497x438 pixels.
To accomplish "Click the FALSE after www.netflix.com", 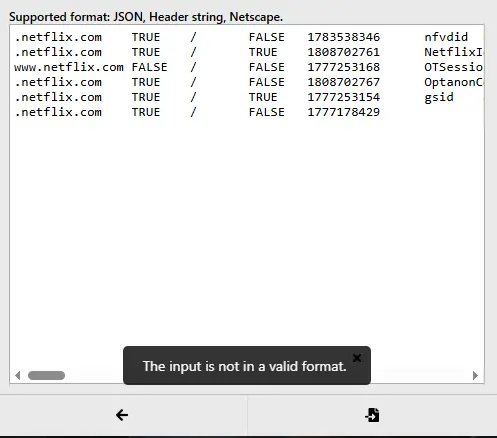I will 149,67.
